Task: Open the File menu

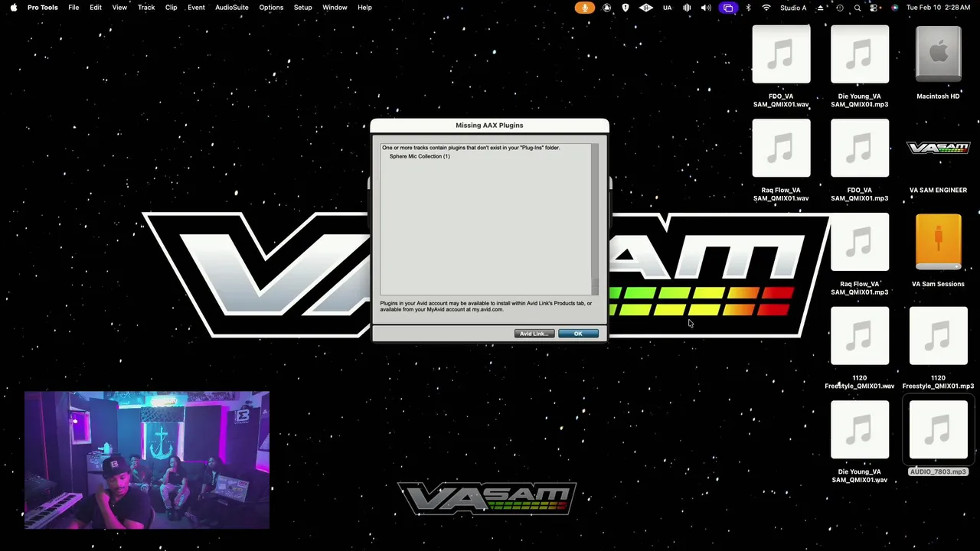Action: coord(73,8)
